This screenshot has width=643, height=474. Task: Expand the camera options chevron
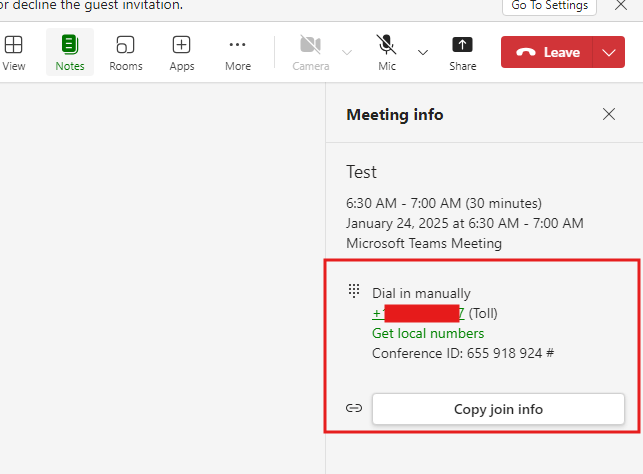(347, 52)
